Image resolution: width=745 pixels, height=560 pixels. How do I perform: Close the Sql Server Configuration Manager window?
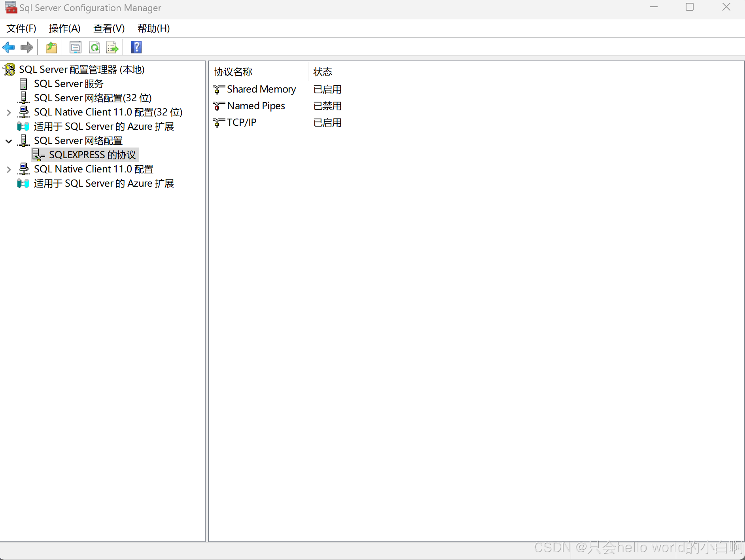coord(726,7)
